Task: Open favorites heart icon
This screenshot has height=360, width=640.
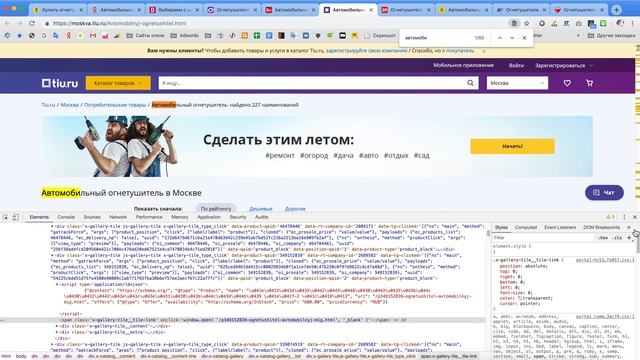Action: [567, 83]
